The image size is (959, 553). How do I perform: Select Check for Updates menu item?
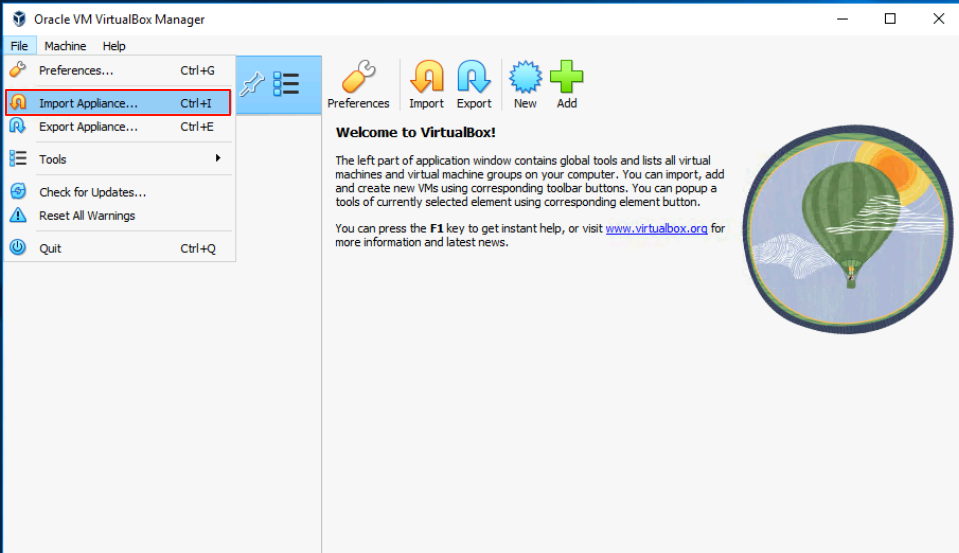[92, 192]
